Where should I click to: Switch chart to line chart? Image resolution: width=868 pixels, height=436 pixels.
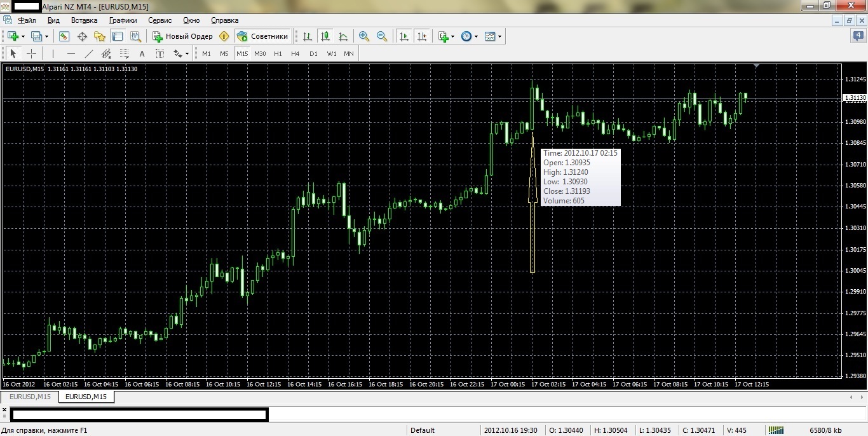coord(343,36)
